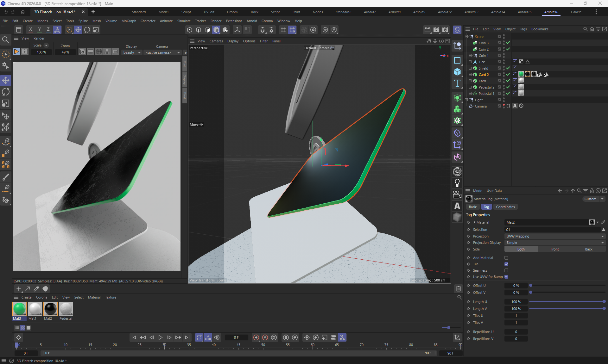Screen dimensions: 608x364
Task: Delete material with trash icon
Action: click(458, 288)
